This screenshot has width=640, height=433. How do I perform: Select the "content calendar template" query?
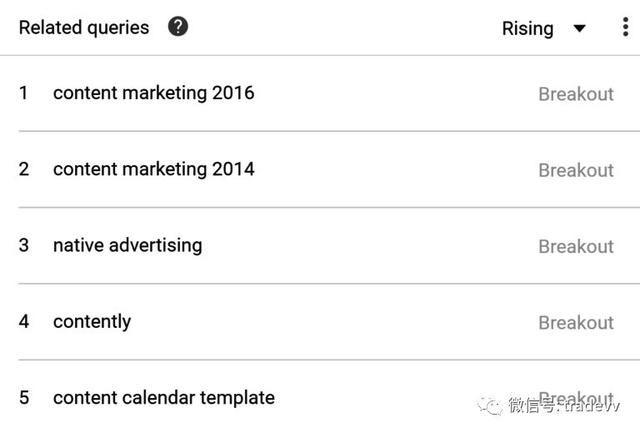point(164,397)
